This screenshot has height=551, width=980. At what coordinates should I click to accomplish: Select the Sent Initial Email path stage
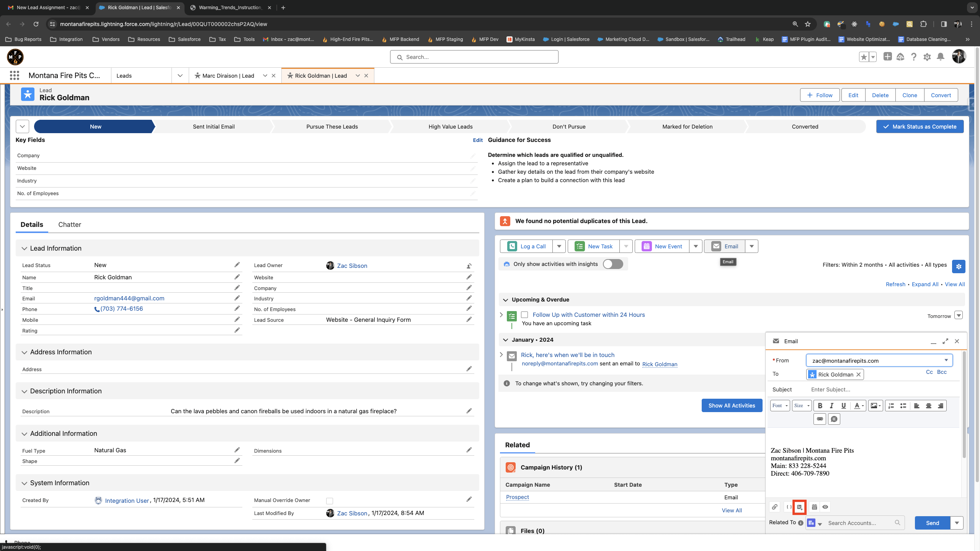[x=214, y=127]
